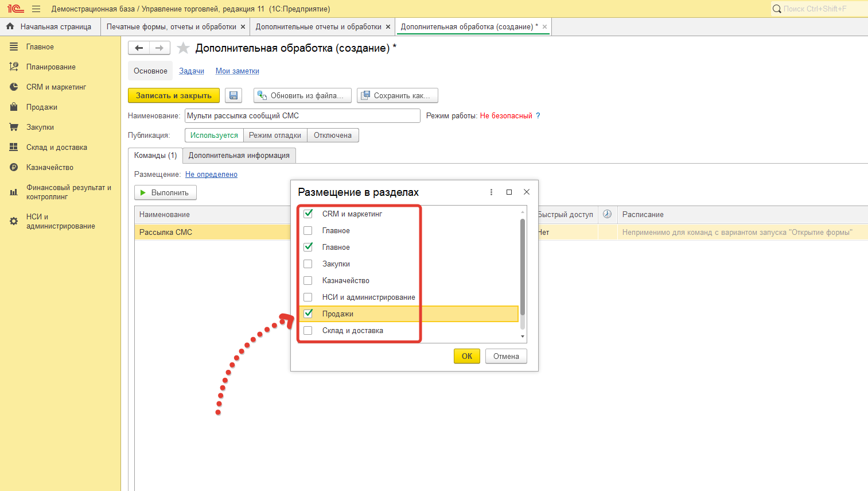This screenshot has height=491, width=868.
Task: Enable the Закупки checkbox
Action: tap(308, 264)
